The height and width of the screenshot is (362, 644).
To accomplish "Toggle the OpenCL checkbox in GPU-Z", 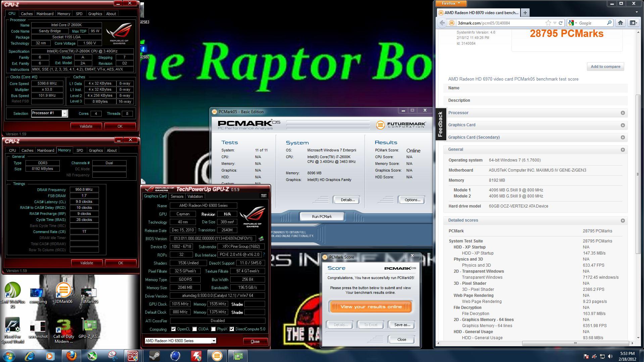I will pos(173,329).
